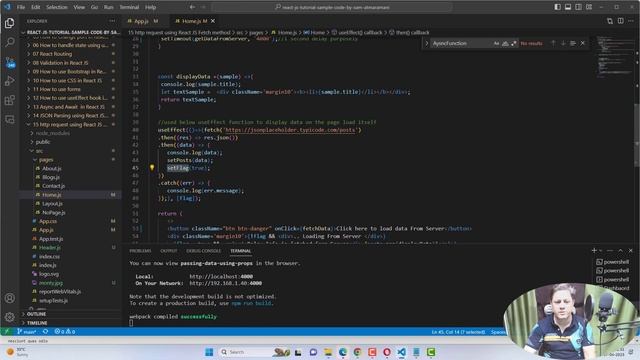640x360 pixels.
Task: Toggle secondary sidebar layout icon
Action: coord(578,7)
